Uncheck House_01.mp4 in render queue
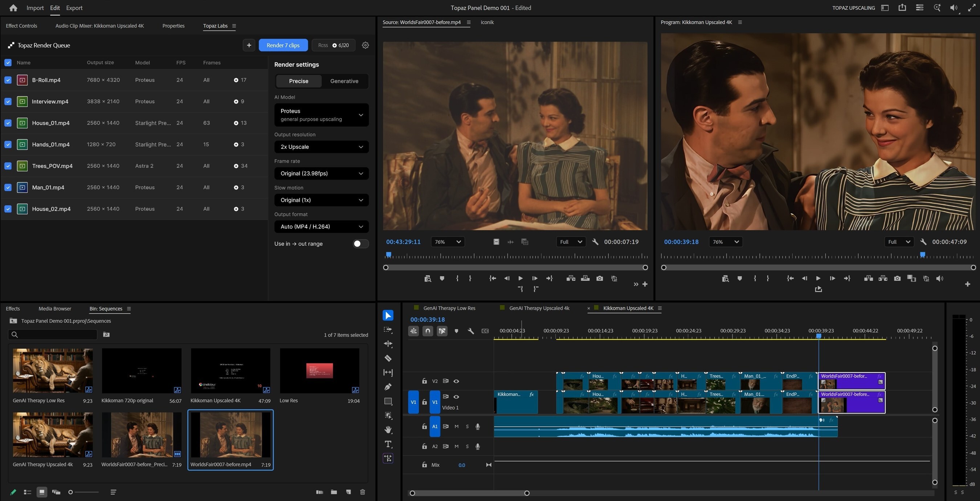The image size is (980, 501). (8, 123)
